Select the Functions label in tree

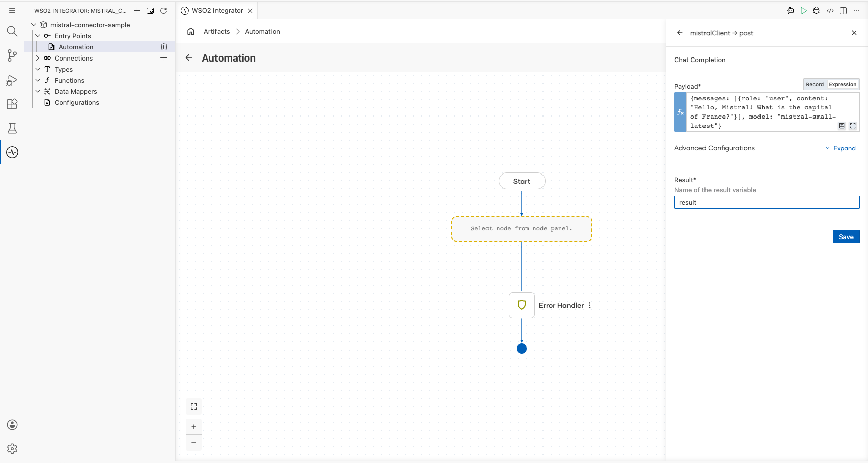click(70, 80)
